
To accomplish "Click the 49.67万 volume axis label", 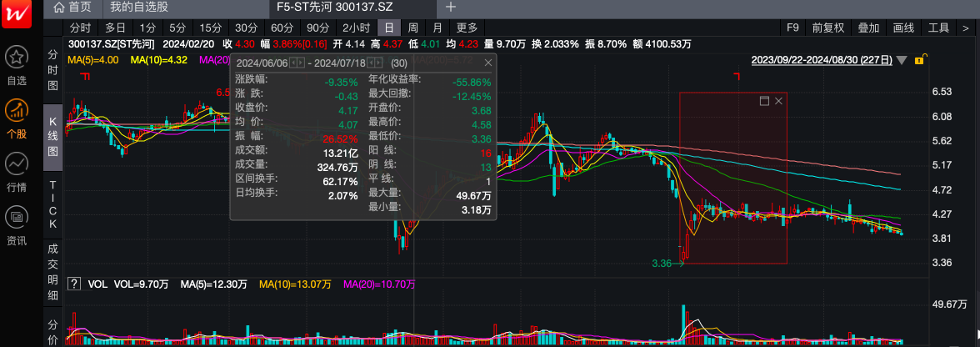I will (947, 304).
